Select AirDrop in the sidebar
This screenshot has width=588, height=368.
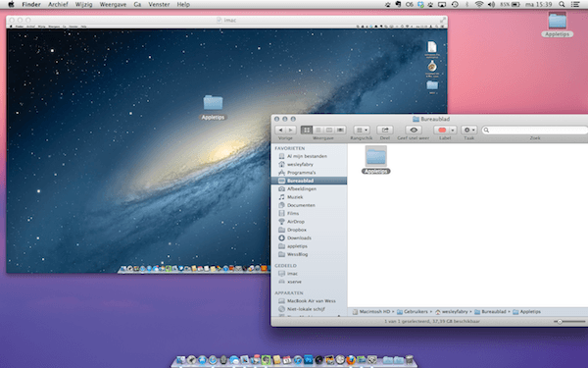(x=296, y=222)
